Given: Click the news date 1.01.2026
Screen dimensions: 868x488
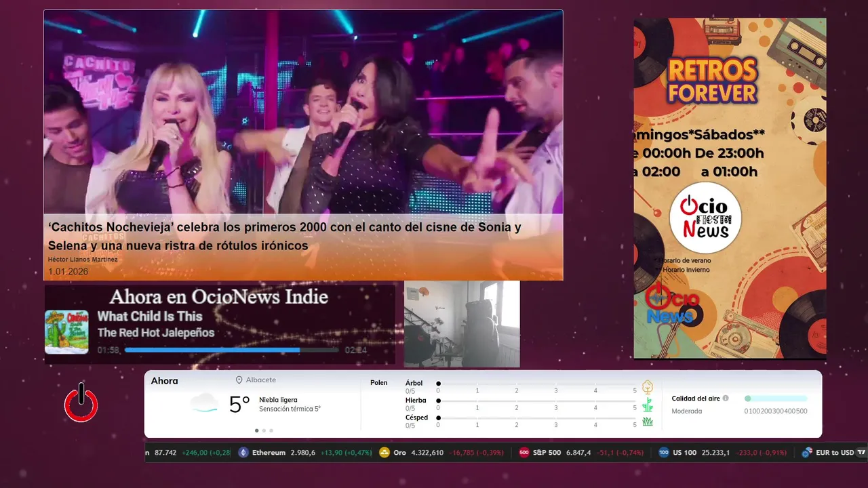Looking at the screenshot, I should pos(68,272).
